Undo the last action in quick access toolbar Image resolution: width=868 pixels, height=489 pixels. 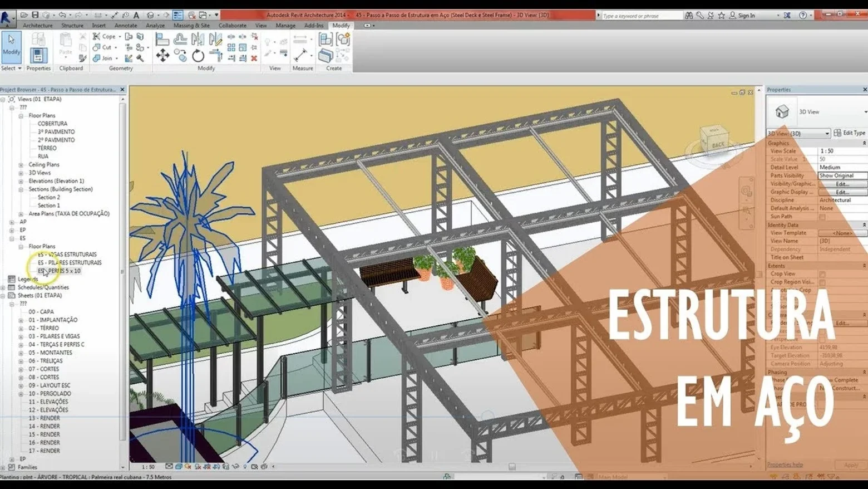click(x=62, y=15)
